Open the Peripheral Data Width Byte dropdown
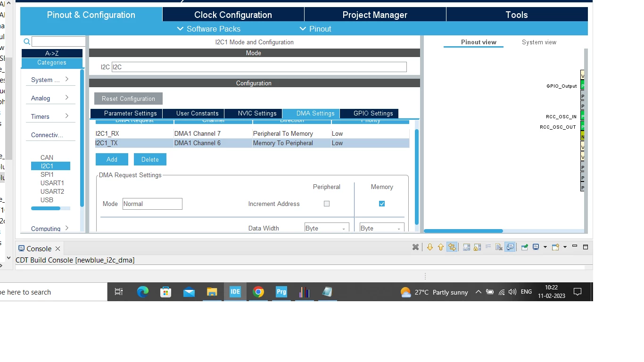The width and height of the screenshot is (644, 362). (x=327, y=228)
